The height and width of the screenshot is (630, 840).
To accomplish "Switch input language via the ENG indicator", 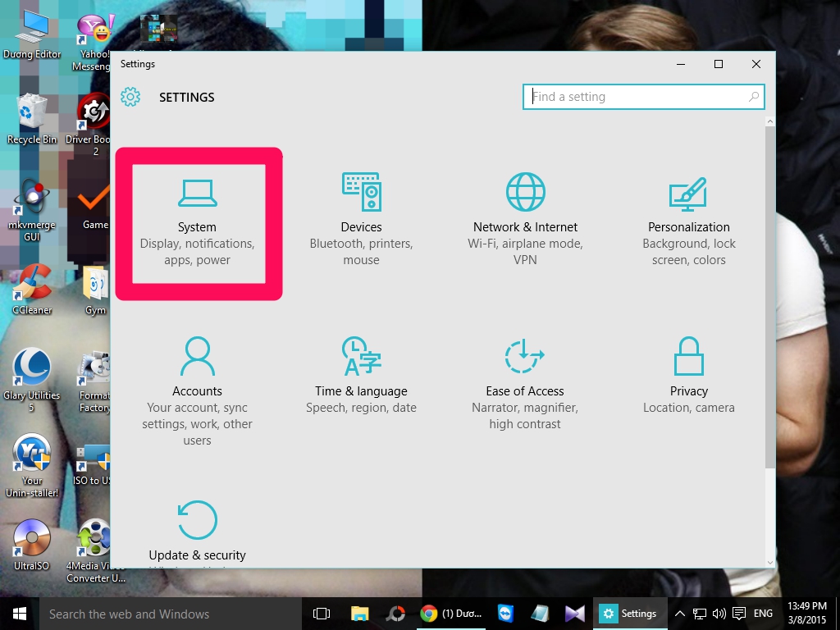I will pyautogui.click(x=762, y=613).
